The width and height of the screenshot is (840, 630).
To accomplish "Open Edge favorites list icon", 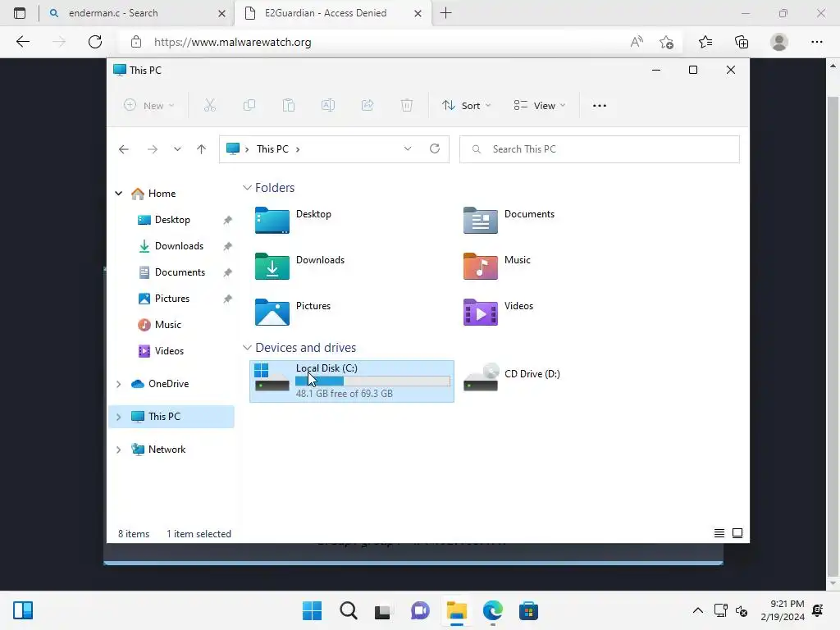I will point(705,42).
